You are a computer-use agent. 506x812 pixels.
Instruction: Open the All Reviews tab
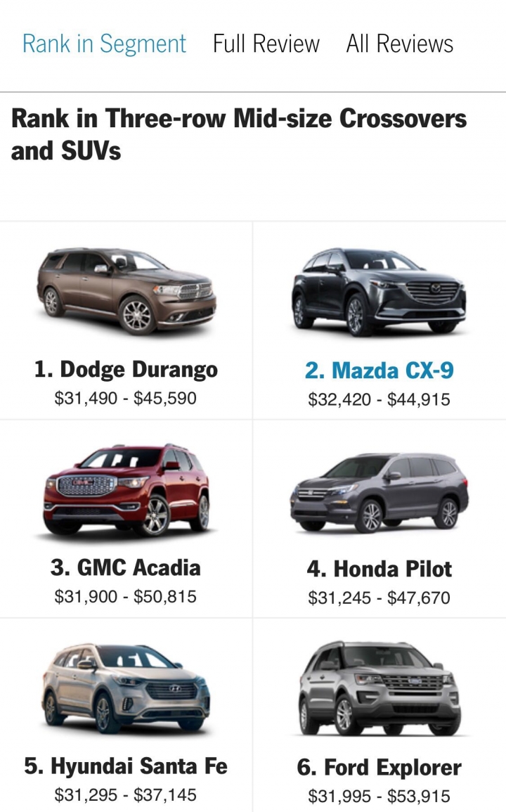pos(400,44)
